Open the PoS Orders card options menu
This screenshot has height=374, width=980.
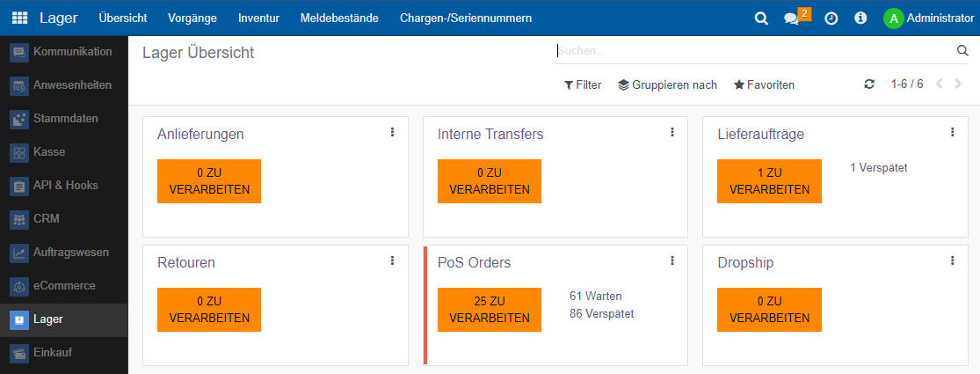click(671, 260)
